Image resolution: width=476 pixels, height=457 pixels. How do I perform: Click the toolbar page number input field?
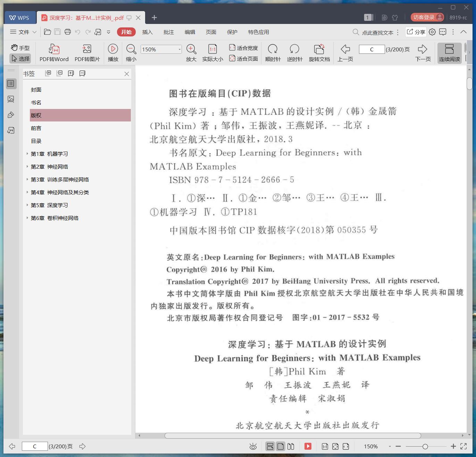click(x=372, y=49)
